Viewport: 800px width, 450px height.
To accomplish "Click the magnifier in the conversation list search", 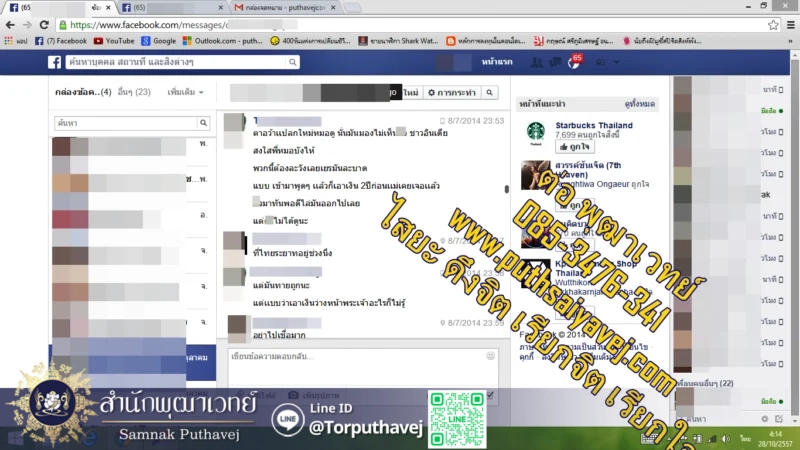I will 203,123.
